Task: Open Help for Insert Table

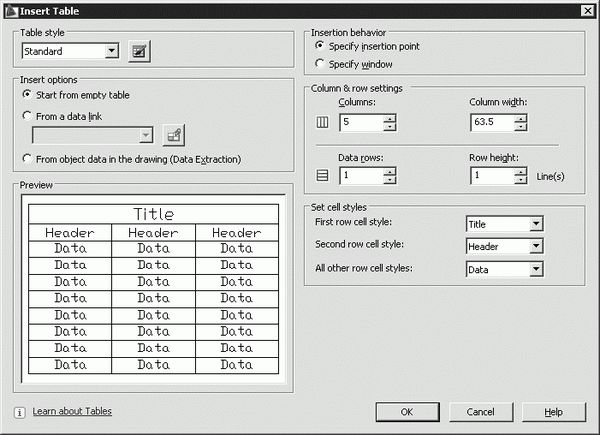Action: 554,412
